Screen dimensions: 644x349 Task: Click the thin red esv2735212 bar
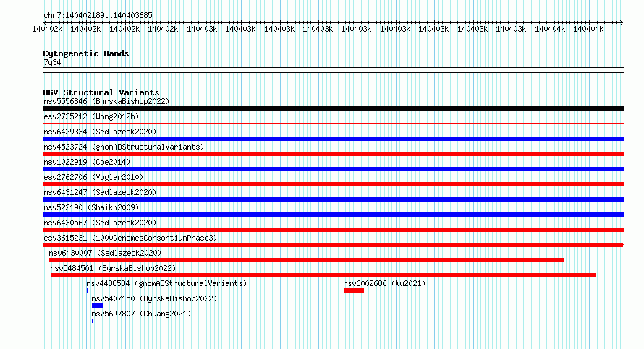tap(333, 123)
